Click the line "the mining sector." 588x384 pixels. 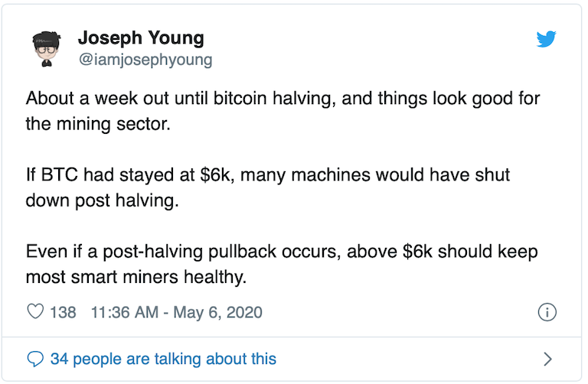96,124
